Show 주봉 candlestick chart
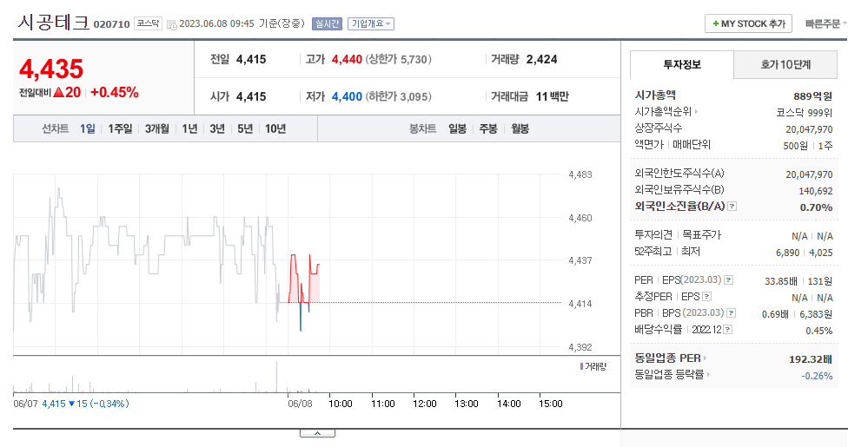This screenshot has width=868, height=447. (x=488, y=129)
